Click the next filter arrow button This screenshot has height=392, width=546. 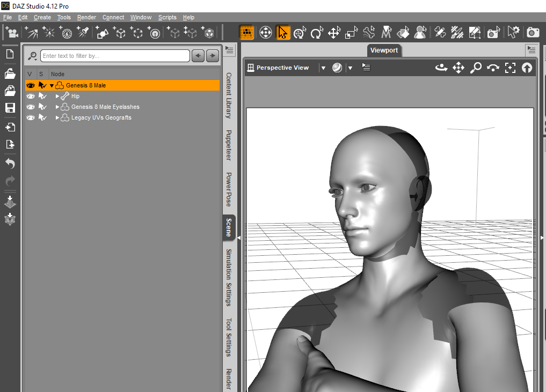(213, 56)
